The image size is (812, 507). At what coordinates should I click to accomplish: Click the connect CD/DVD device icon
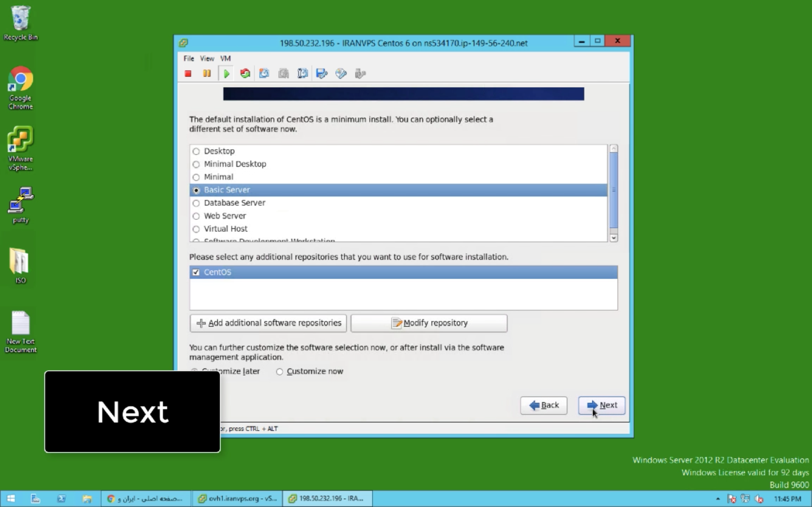point(341,74)
